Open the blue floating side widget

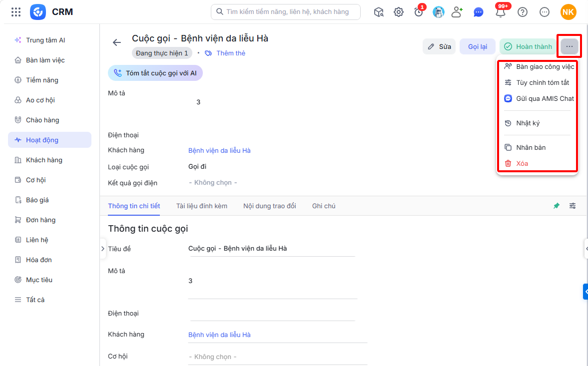[586, 292]
